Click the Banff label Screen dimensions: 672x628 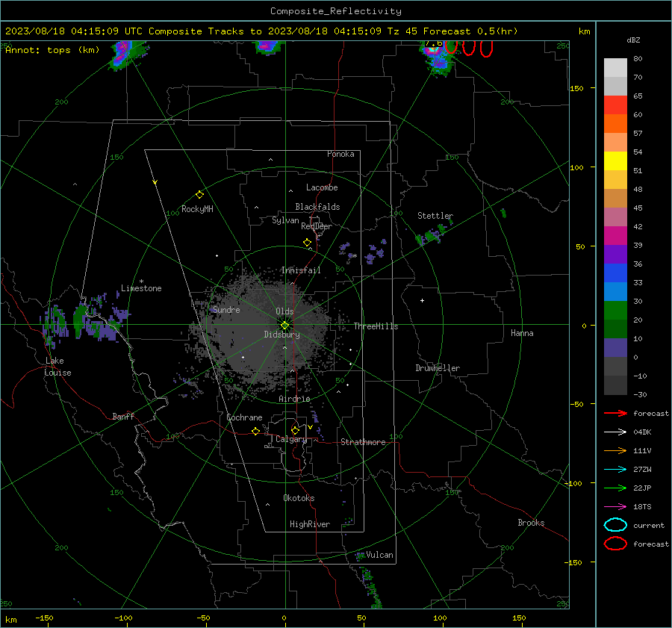pyautogui.click(x=123, y=417)
